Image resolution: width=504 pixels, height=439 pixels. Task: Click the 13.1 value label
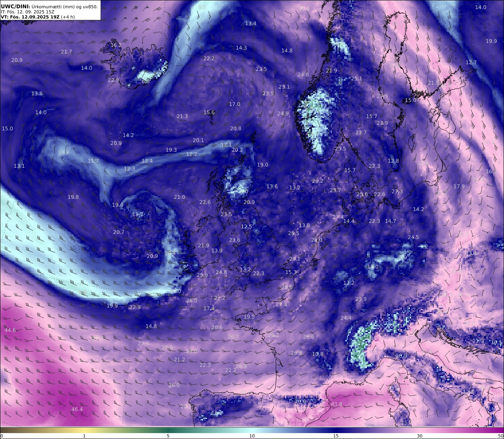tap(19, 166)
